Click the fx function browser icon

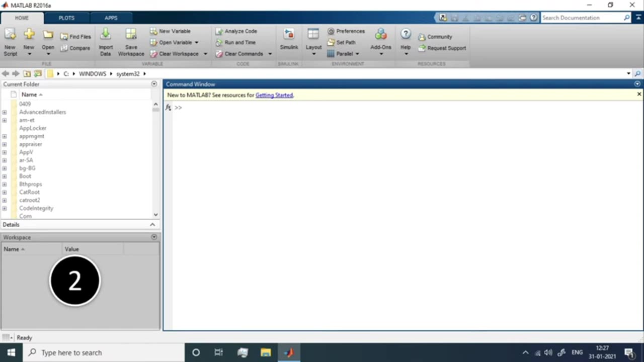169,108
